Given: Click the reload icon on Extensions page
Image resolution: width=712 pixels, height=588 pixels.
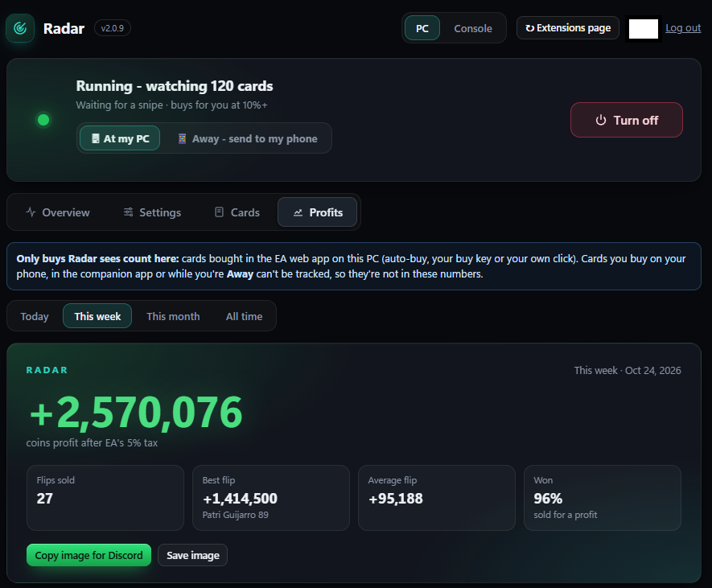Looking at the screenshot, I should pos(529,28).
